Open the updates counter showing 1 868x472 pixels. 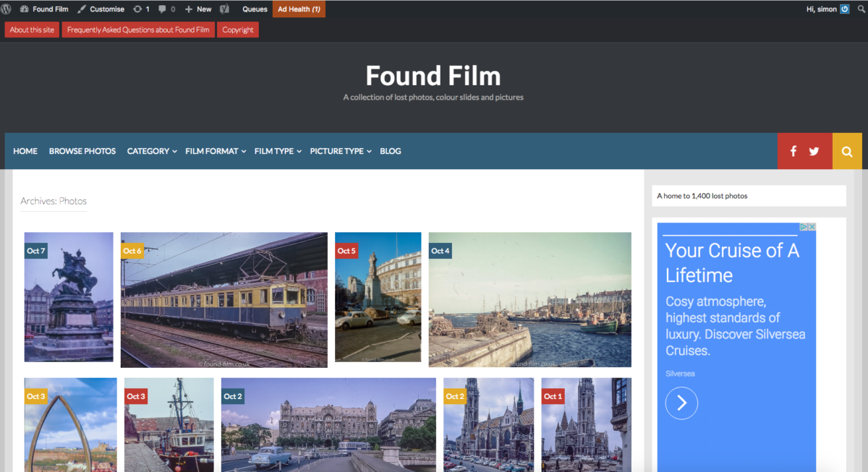point(142,9)
